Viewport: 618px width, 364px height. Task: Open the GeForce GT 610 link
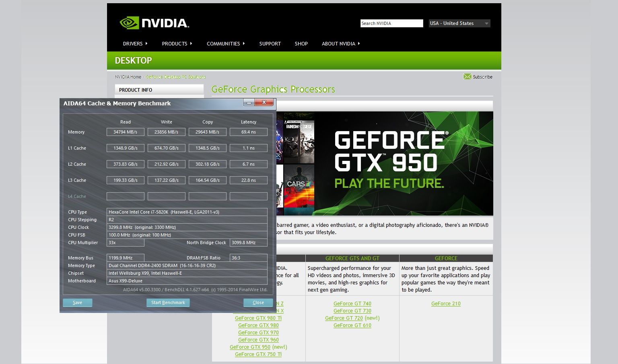(x=352, y=325)
